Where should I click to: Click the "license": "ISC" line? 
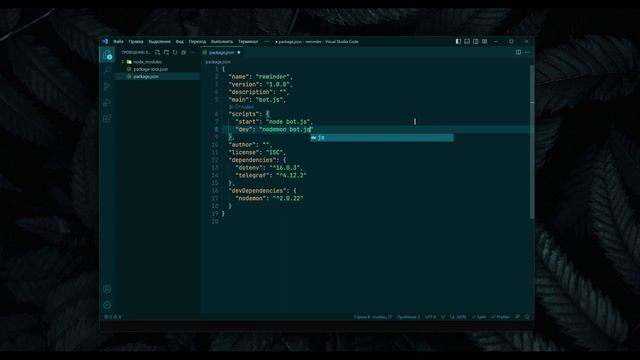[x=257, y=152]
